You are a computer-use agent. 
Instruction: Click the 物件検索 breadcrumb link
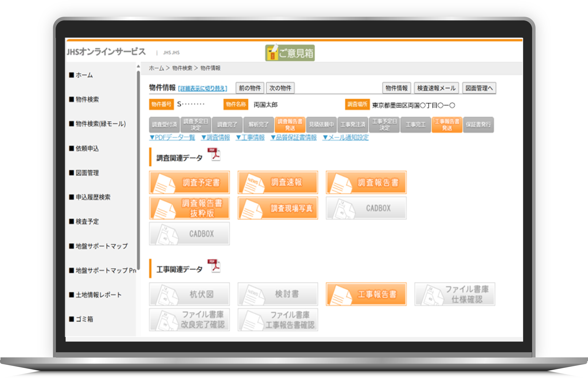click(182, 68)
